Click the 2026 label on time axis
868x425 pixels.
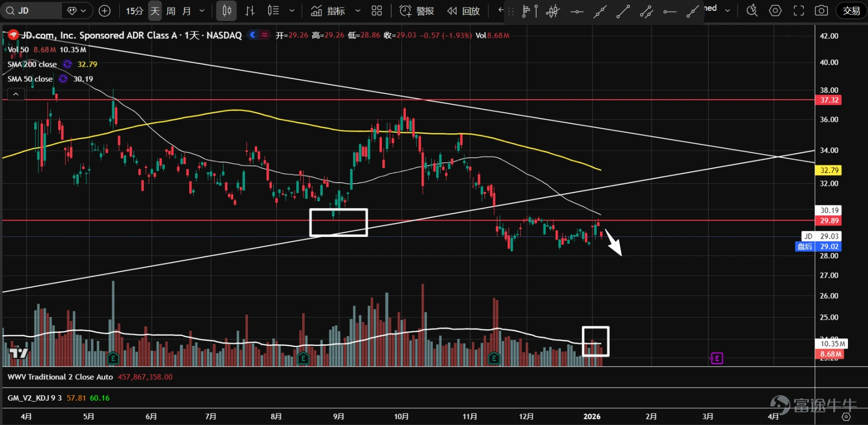coord(592,417)
